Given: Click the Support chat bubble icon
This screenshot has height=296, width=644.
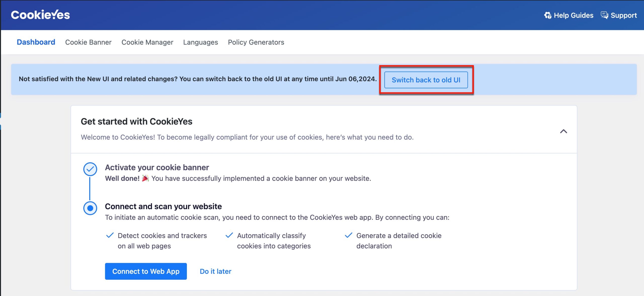Looking at the screenshot, I should click(x=605, y=15).
